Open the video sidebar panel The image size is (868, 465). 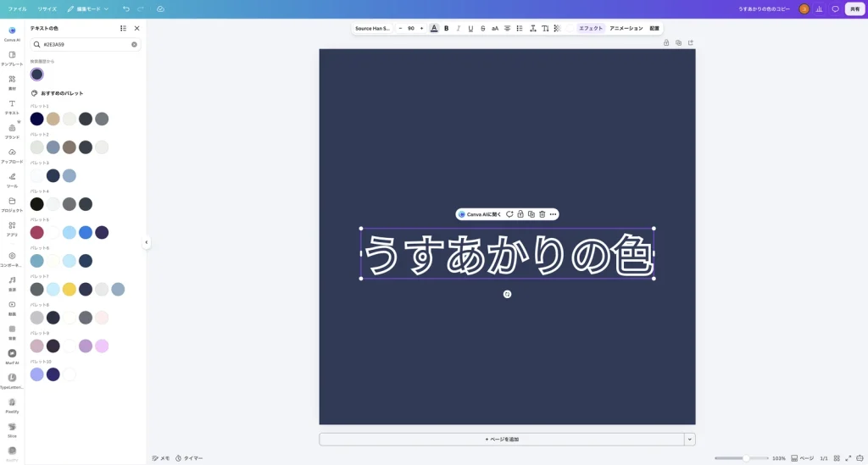coord(12,307)
